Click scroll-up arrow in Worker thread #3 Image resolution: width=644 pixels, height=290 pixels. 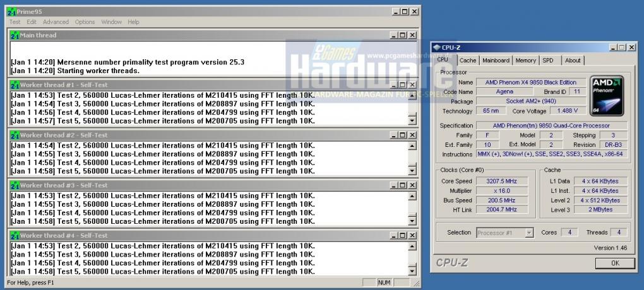click(x=412, y=197)
